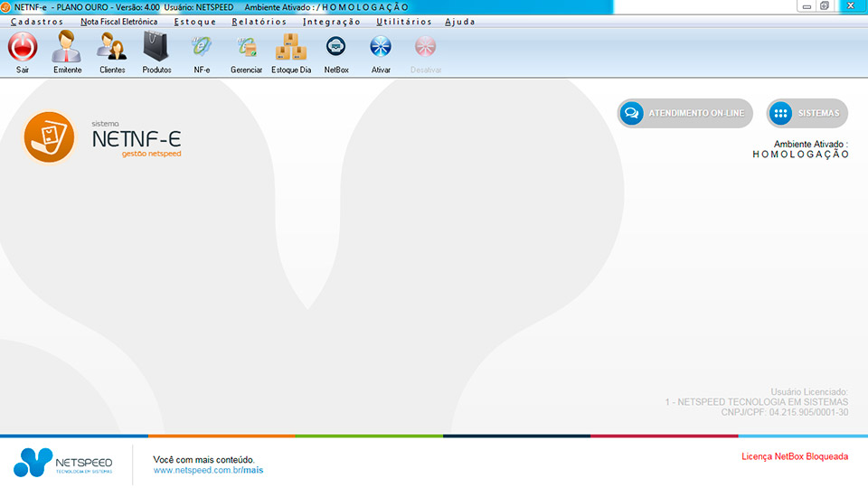868x488 pixels.
Task: Open the Estoque Dia boxes icon
Action: (291, 47)
